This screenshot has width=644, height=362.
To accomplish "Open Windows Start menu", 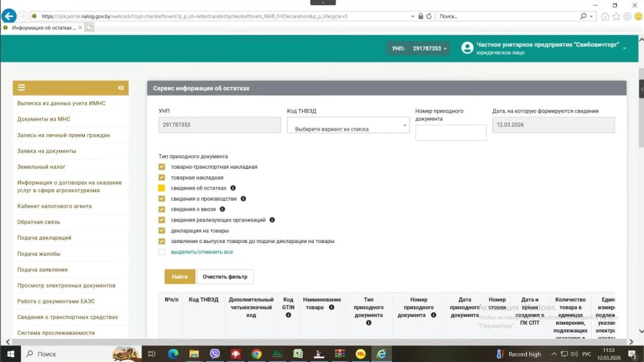I will [11, 354].
